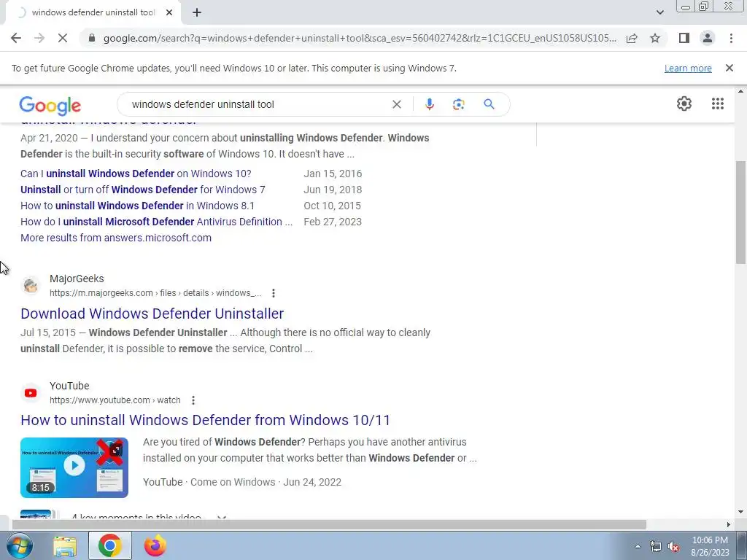Click the address bar URL

[x=360, y=38]
